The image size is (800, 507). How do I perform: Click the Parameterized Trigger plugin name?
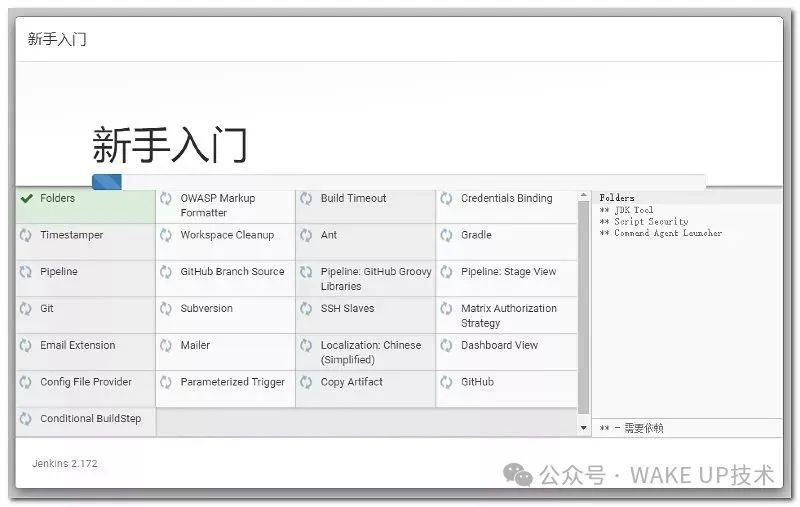click(x=233, y=382)
